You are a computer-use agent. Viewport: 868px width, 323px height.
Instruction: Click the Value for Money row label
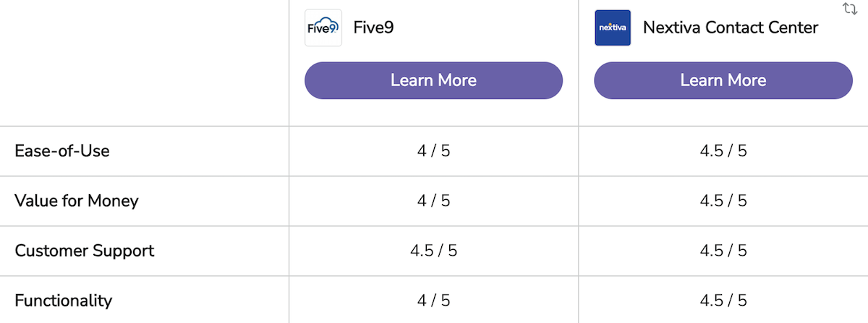pos(76,201)
